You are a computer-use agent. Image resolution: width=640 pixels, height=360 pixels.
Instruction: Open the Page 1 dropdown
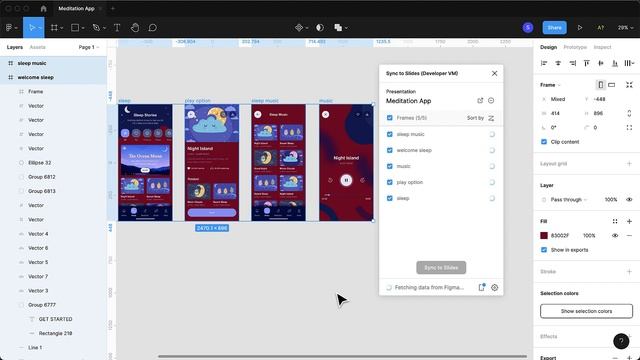[89, 47]
